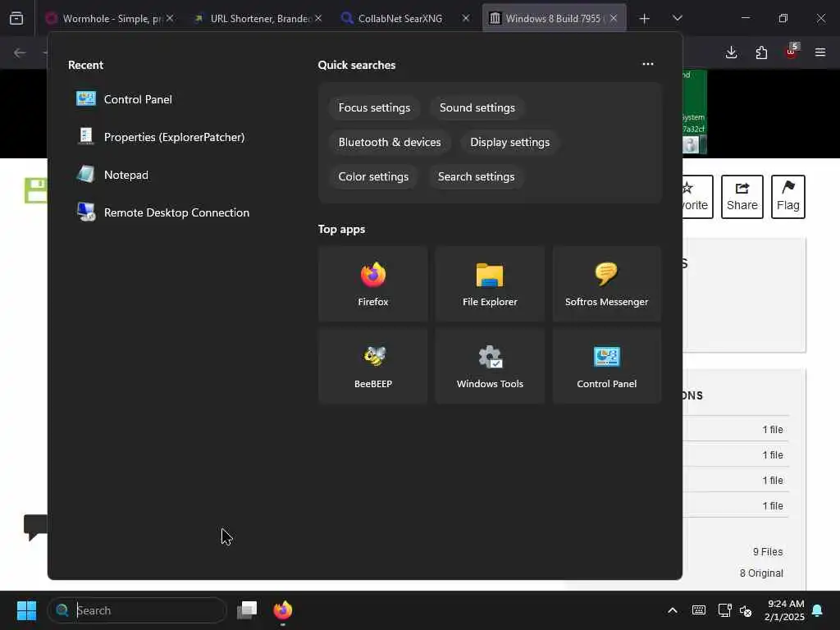Click Focus settings quick search
Image resolution: width=840 pixels, height=630 pixels.
coord(374,107)
